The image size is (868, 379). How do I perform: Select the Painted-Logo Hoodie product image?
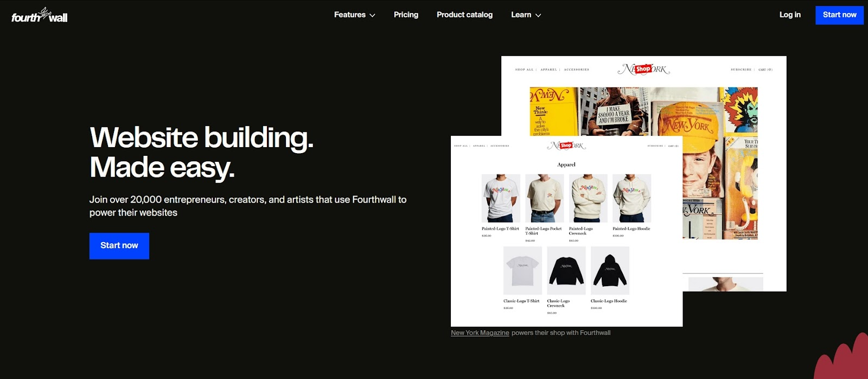point(632,198)
